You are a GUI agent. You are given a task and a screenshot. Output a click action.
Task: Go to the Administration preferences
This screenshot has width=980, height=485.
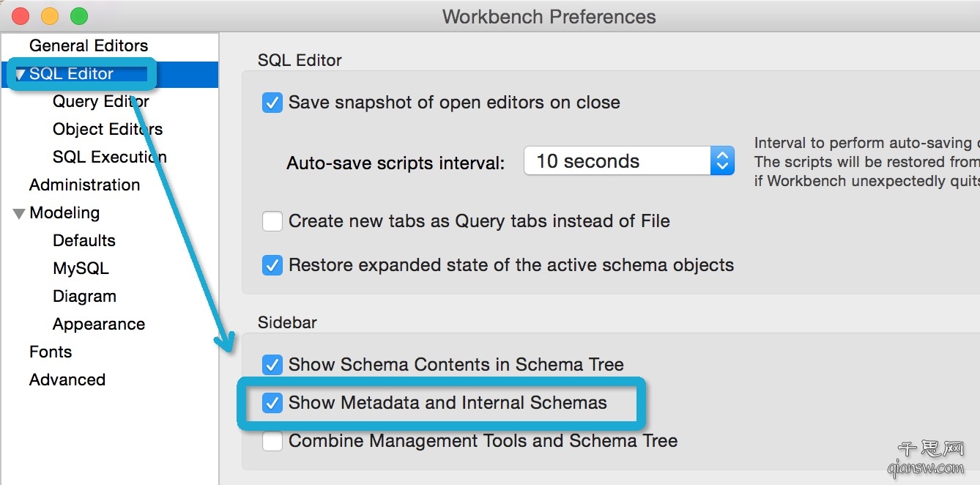pos(84,185)
